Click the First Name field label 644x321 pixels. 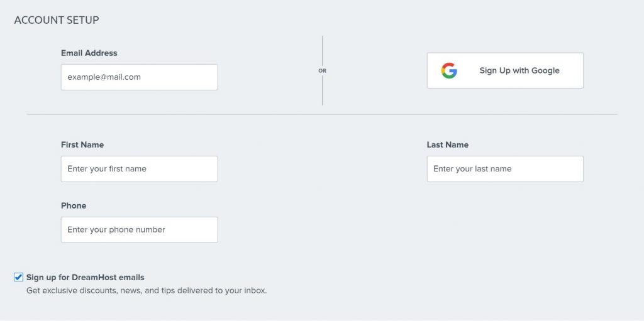coord(82,145)
